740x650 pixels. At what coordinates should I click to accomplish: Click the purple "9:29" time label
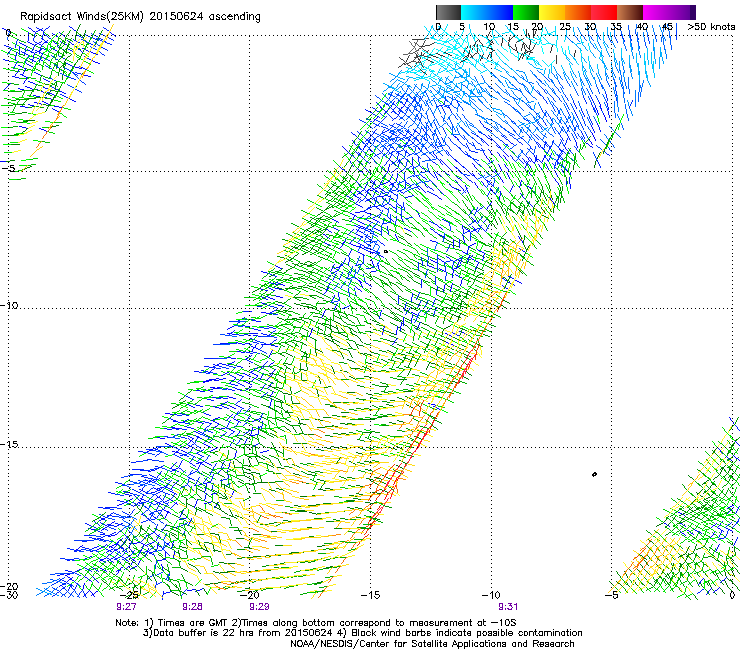(259, 607)
